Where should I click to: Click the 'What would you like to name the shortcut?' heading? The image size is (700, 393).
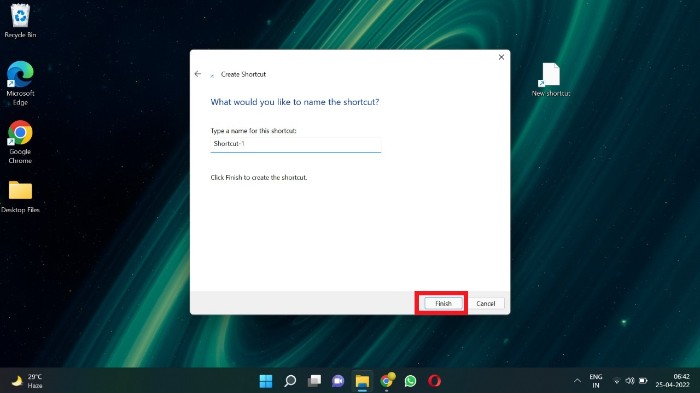click(x=295, y=102)
